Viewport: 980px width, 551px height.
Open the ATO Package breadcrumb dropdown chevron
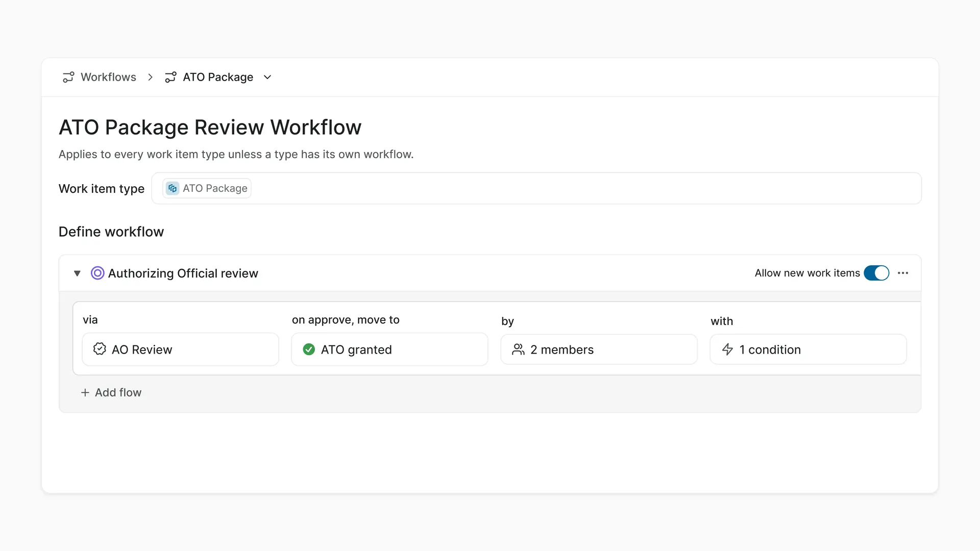pos(267,77)
